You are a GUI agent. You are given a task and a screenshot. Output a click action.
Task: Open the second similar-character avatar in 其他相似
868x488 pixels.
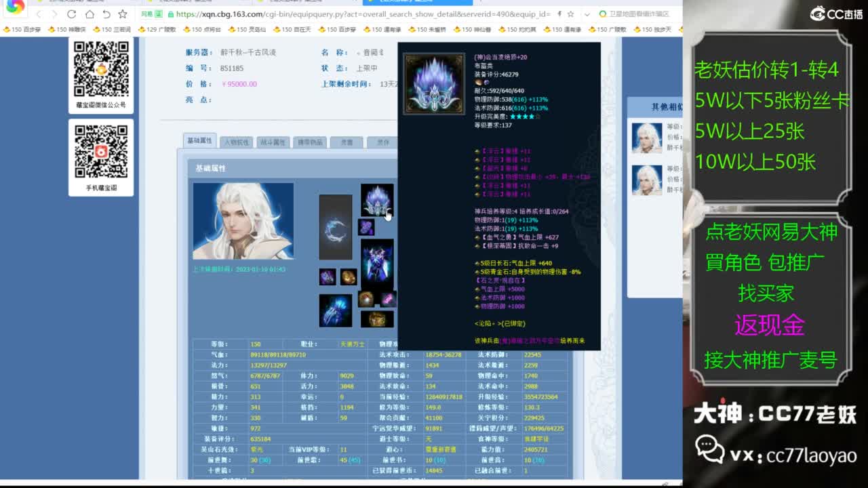[647, 180]
